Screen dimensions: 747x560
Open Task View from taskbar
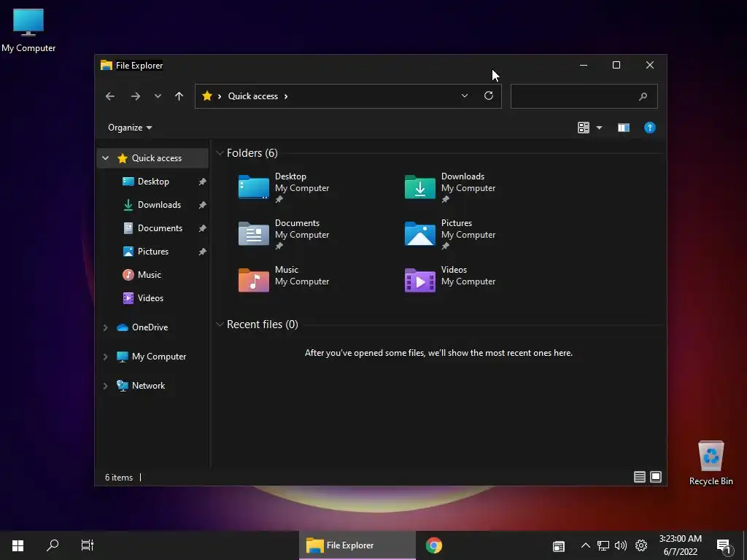[x=88, y=545]
